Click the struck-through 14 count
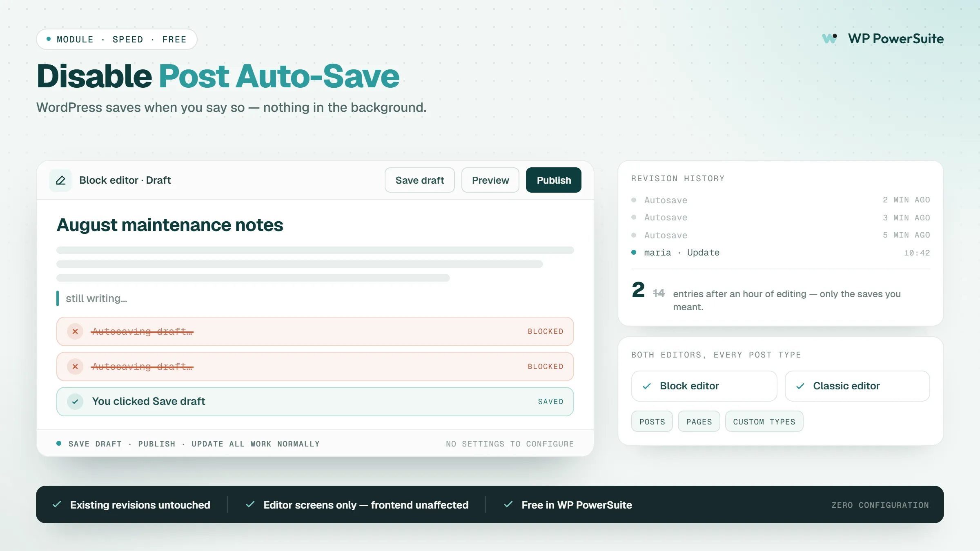 click(x=659, y=293)
